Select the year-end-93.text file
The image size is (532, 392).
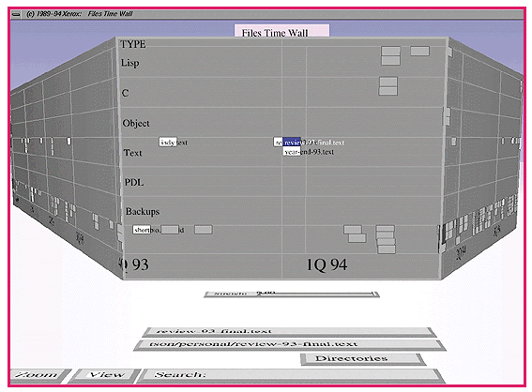pyautogui.click(x=292, y=151)
